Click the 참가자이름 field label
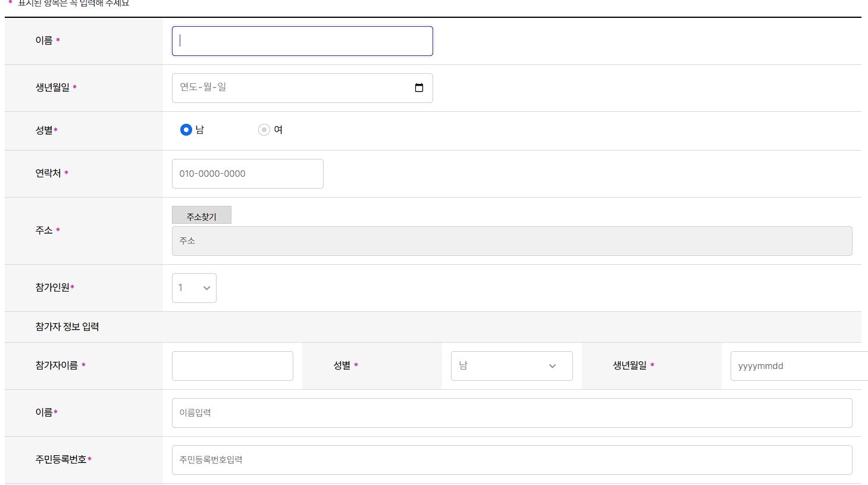 point(57,365)
